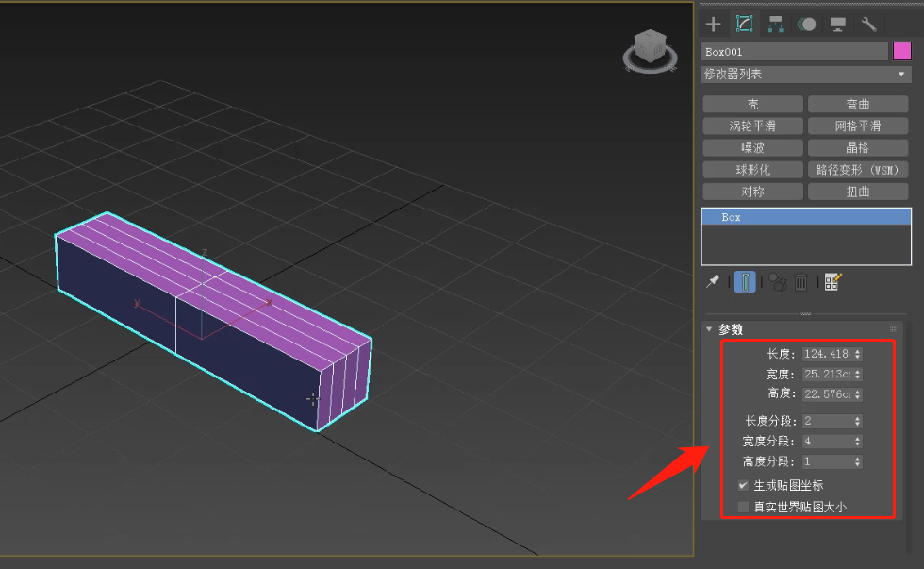Apply the 扭曲 modifier button
The image size is (924, 569).
[x=858, y=192]
